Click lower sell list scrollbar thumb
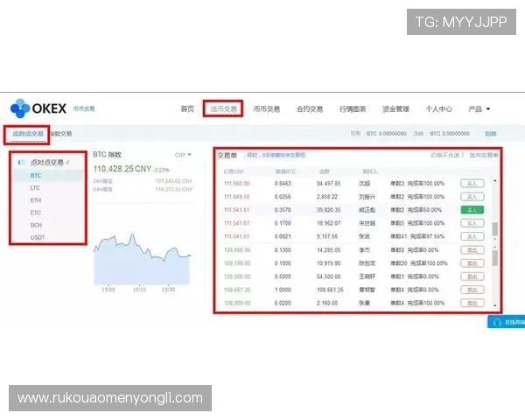 (495, 258)
